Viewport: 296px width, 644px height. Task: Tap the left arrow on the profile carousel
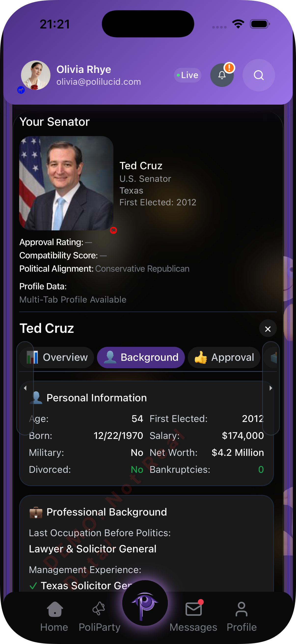coord(25,388)
